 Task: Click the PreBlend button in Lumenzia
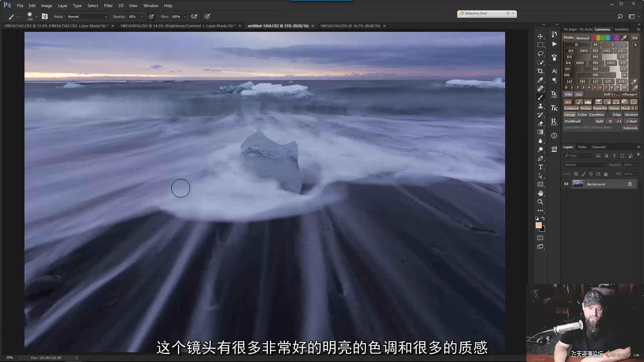[572, 121]
